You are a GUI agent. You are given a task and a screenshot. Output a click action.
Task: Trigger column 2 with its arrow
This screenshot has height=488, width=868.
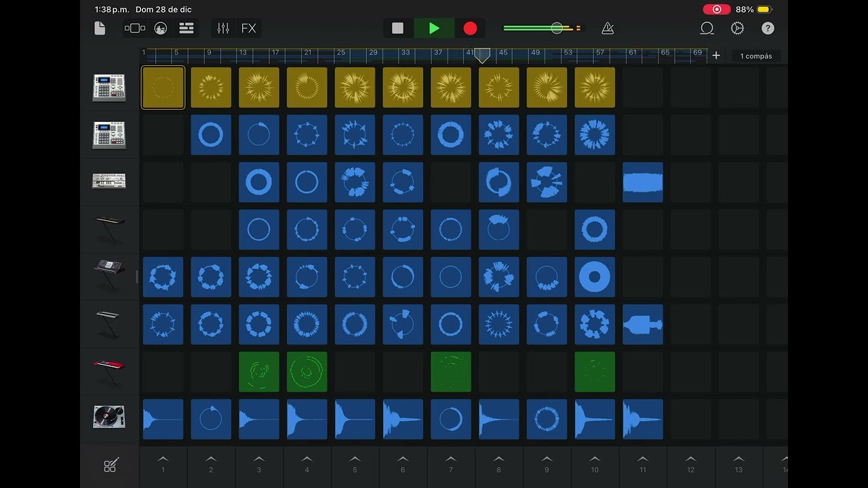211,464
